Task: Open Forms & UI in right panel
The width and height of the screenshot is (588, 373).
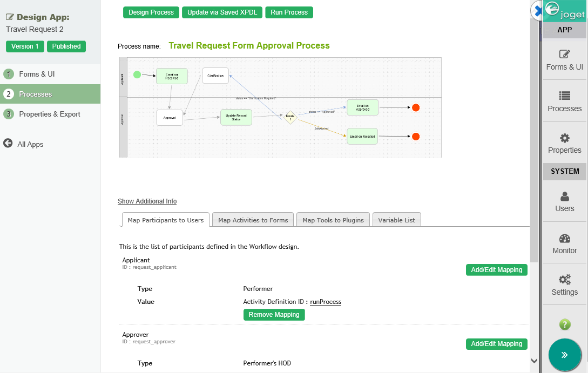Action: 564,59
